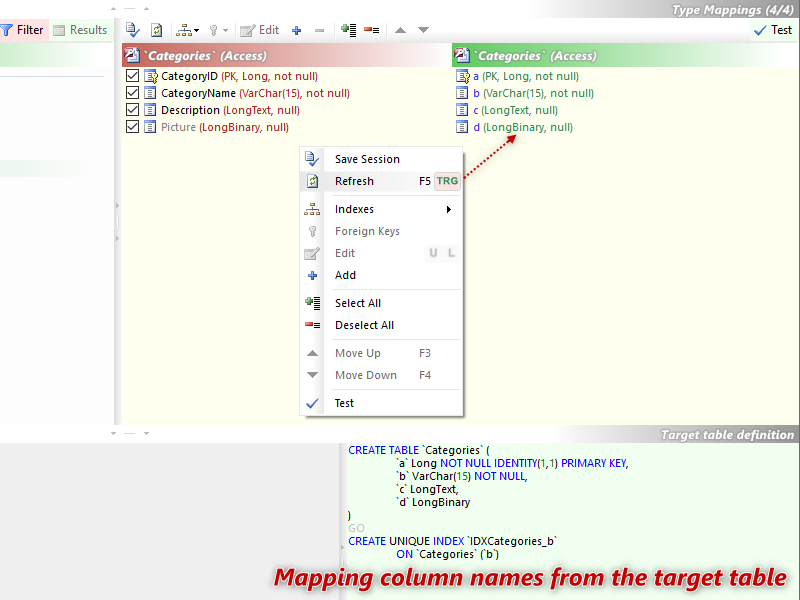The width and height of the screenshot is (800, 600).
Task: Click the Deselect All toolbar icon
Action: pyautogui.click(x=371, y=31)
